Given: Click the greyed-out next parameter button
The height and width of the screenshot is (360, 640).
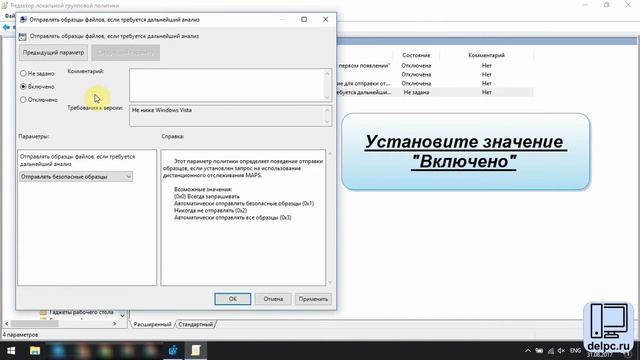Looking at the screenshot, I should [125, 53].
